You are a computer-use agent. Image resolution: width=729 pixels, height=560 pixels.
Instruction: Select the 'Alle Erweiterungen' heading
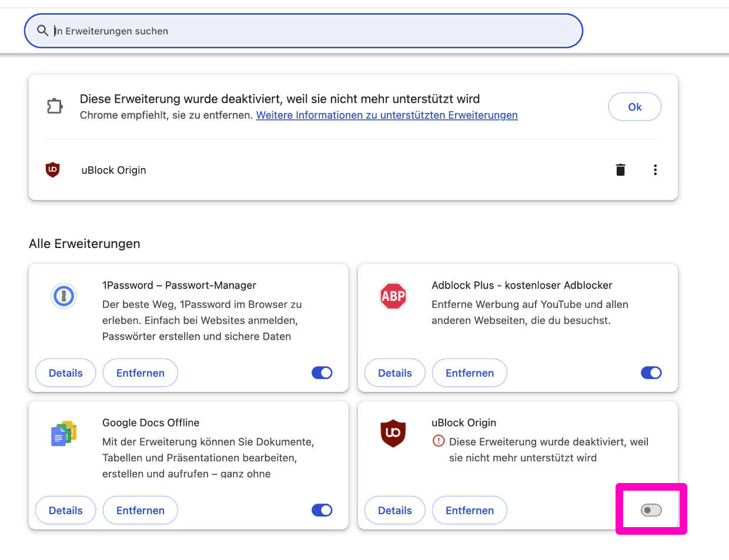pyautogui.click(x=85, y=243)
